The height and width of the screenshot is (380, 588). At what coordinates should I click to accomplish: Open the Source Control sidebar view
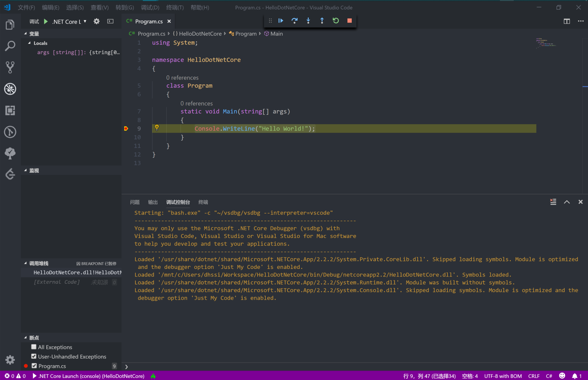click(x=10, y=67)
